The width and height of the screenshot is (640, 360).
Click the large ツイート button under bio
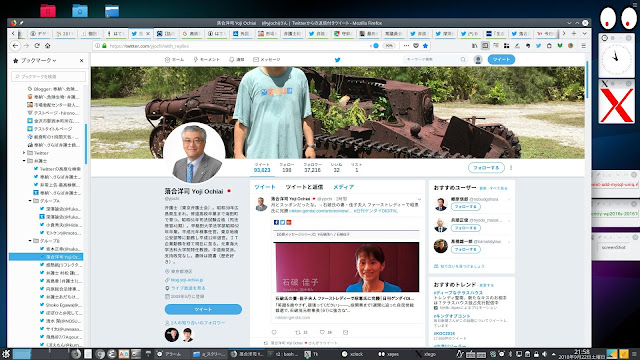[x=203, y=309]
